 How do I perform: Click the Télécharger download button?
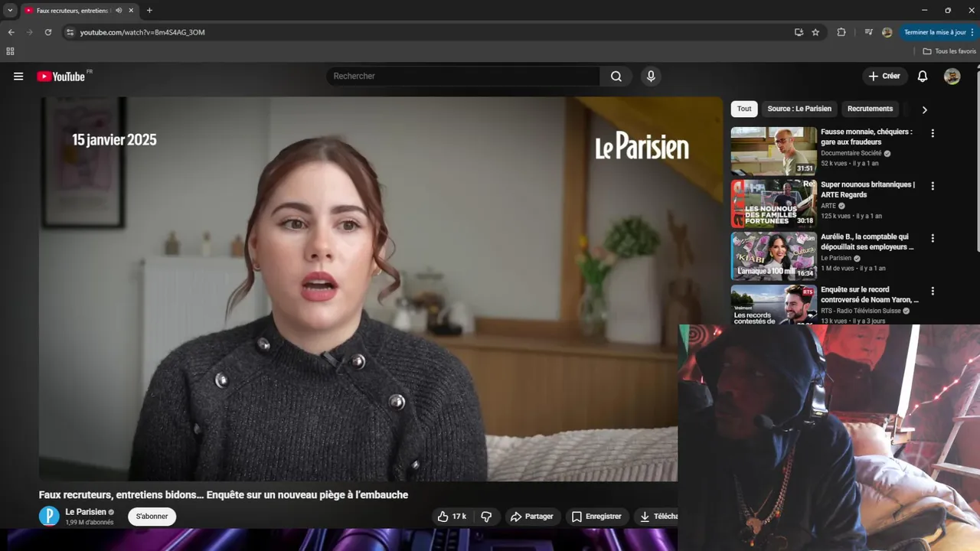(x=657, y=517)
